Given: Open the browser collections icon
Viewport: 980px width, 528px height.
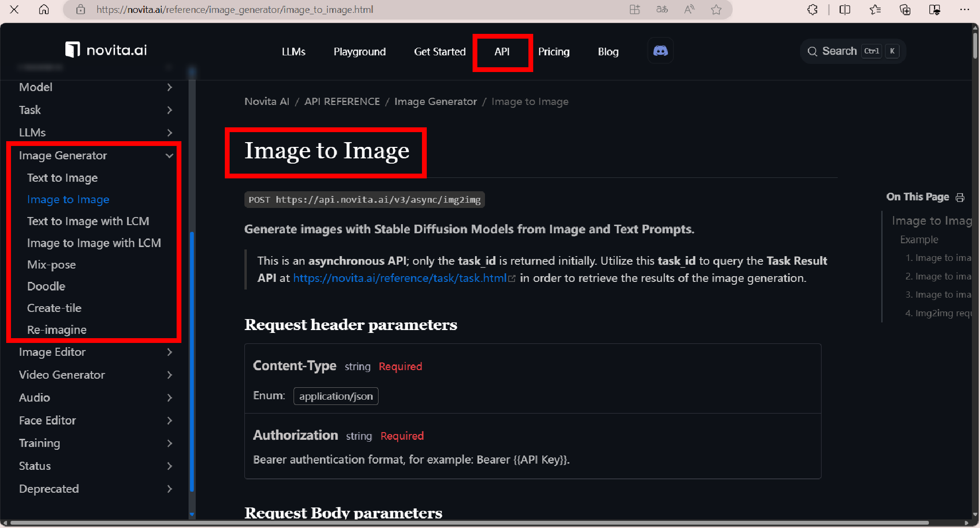Looking at the screenshot, I should [x=905, y=10].
